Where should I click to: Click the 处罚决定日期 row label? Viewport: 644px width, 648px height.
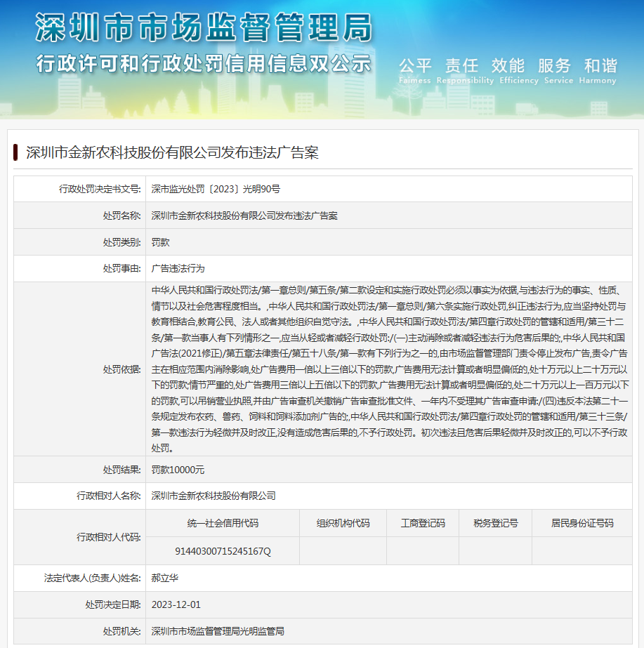pos(113,604)
